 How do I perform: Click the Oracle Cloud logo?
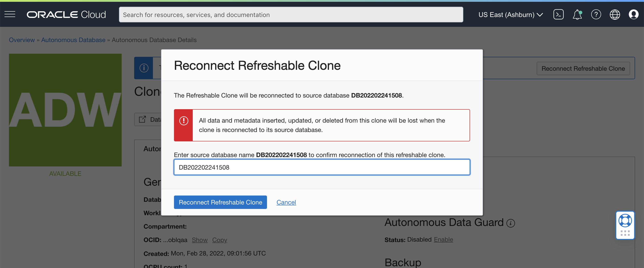[x=66, y=15]
